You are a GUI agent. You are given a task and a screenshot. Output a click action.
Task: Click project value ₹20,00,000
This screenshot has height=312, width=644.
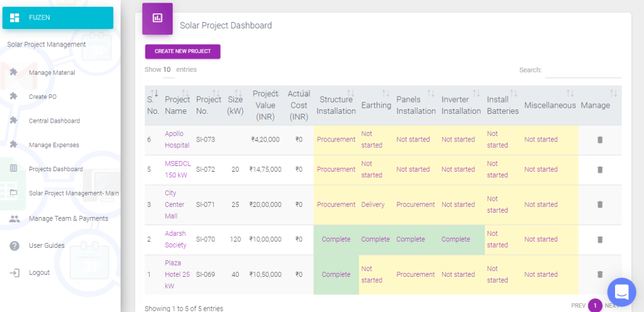coord(265,204)
